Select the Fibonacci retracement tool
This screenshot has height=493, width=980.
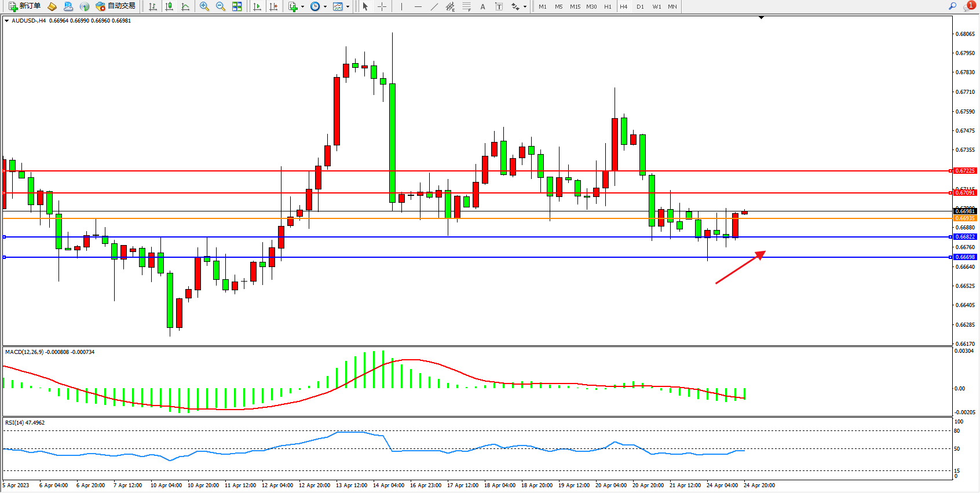point(466,6)
